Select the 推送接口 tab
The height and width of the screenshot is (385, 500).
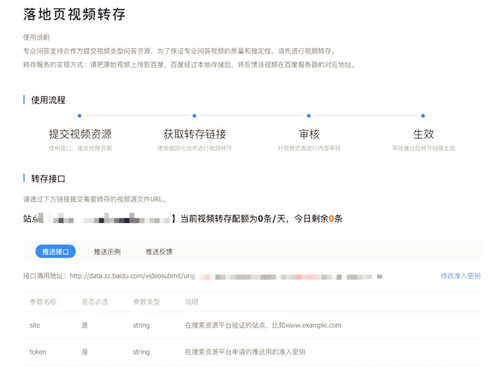[55, 252]
